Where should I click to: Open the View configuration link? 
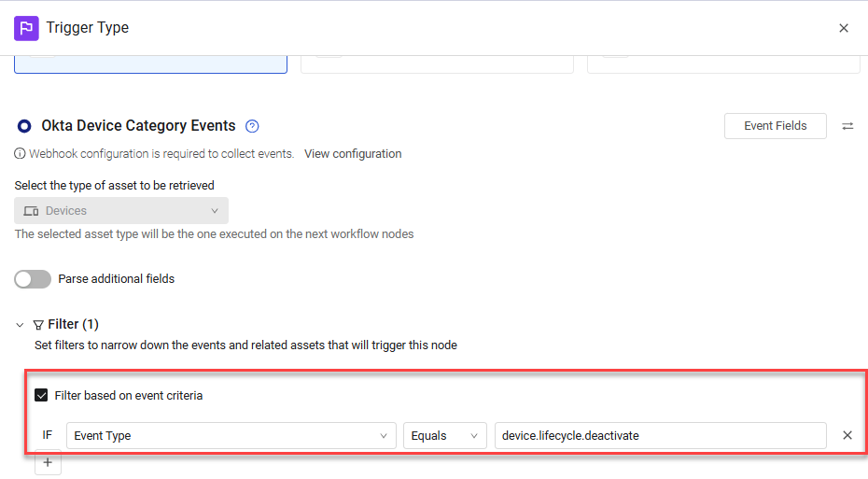[x=353, y=154]
